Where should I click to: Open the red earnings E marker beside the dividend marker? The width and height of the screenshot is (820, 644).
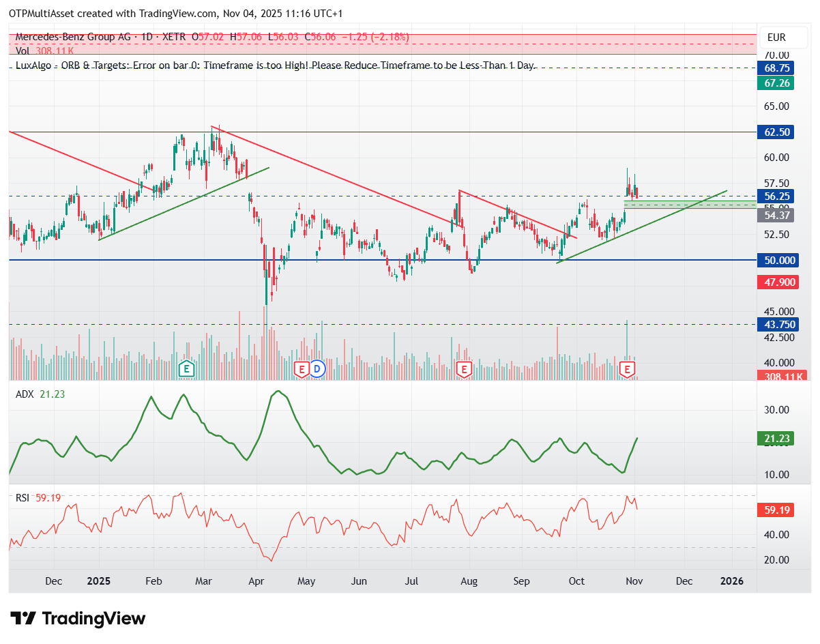pyautogui.click(x=301, y=369)
